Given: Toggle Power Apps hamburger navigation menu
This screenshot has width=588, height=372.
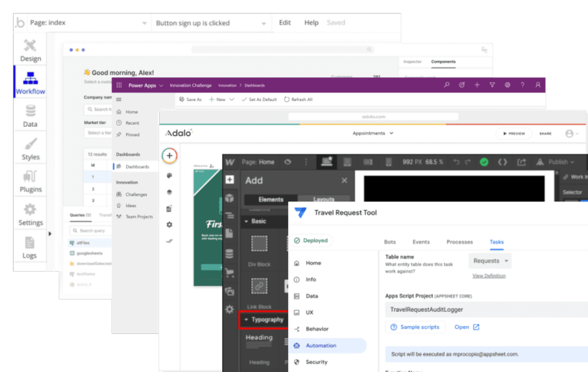Looking at the screenshot, I should pyautogui.click(x=119, y=100).
